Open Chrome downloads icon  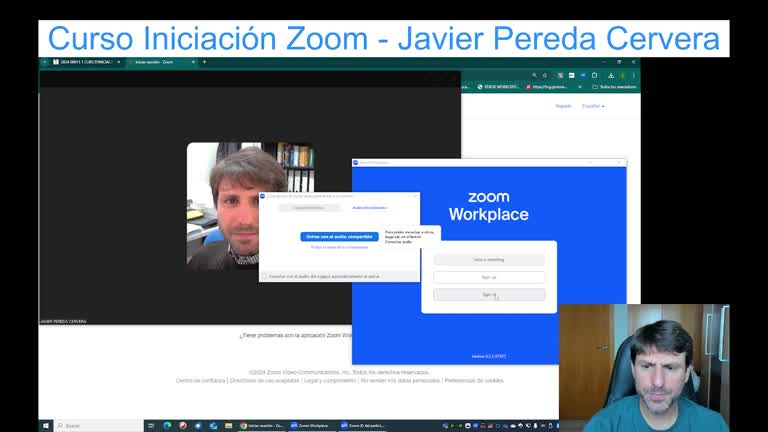pos(611,75)
